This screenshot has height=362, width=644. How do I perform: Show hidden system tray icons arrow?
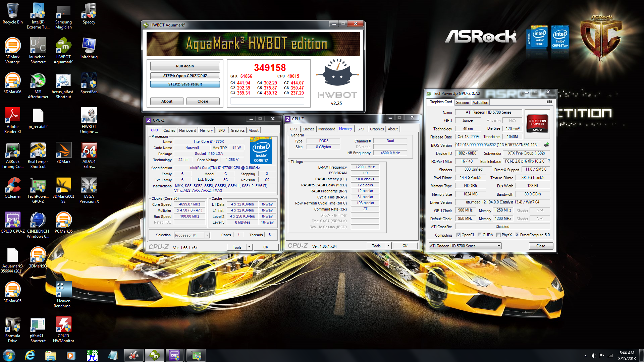pos(586,356)
